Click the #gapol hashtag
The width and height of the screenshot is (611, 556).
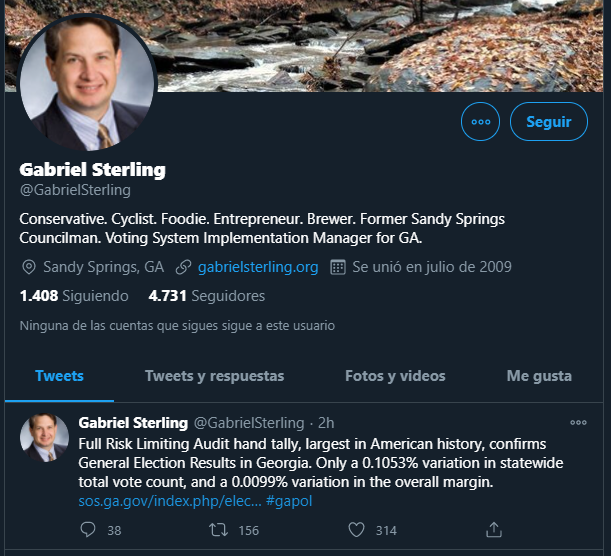coord(289,501)
